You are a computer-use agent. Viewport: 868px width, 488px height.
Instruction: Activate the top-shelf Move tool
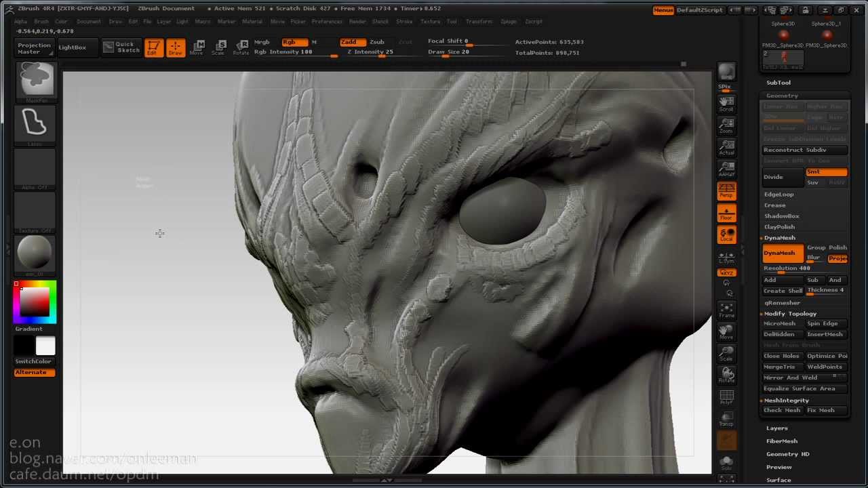click(197, 47)
